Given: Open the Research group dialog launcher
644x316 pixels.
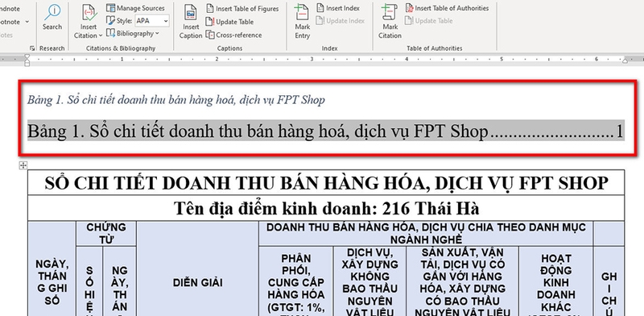Looking at the screenshot, I should (33, 48).
